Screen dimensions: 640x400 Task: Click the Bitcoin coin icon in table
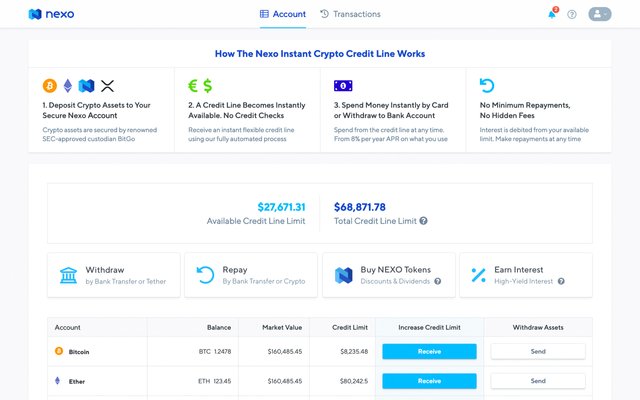click(x=59, y=351)
